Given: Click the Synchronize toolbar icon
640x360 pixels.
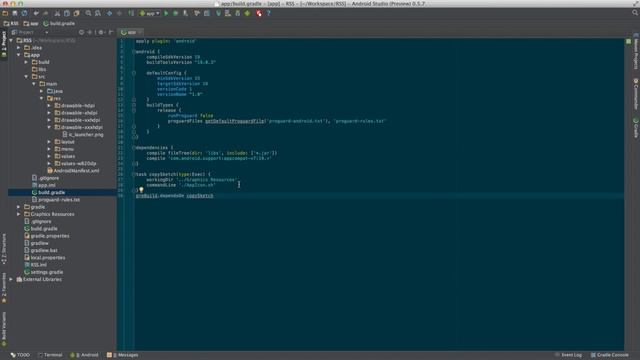Looking at the screenshot, I should pyautogui.click(x=24, y=13).
